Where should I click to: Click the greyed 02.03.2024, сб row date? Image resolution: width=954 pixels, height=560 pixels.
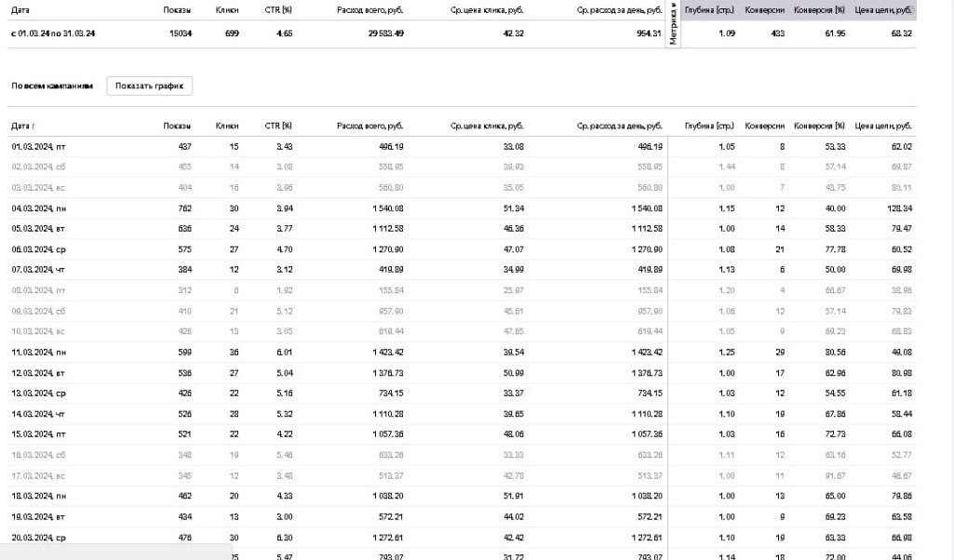click(x=39, y=167)
